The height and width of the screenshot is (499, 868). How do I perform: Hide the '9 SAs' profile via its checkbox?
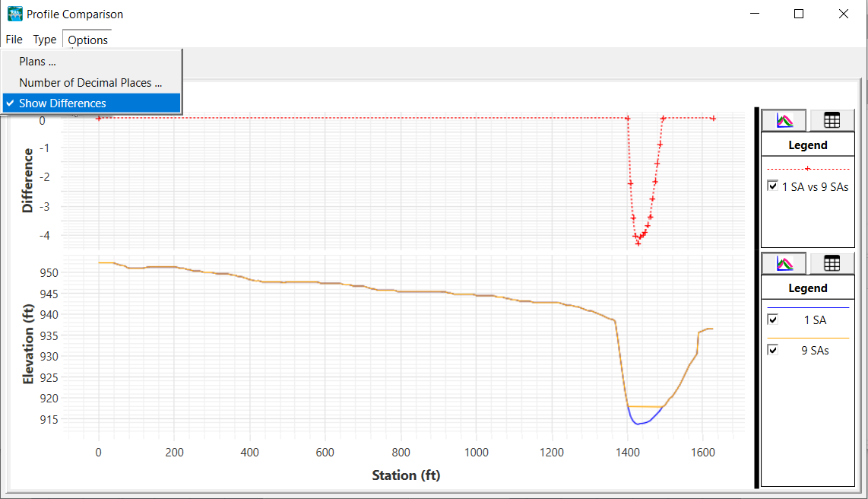point(773,350)
